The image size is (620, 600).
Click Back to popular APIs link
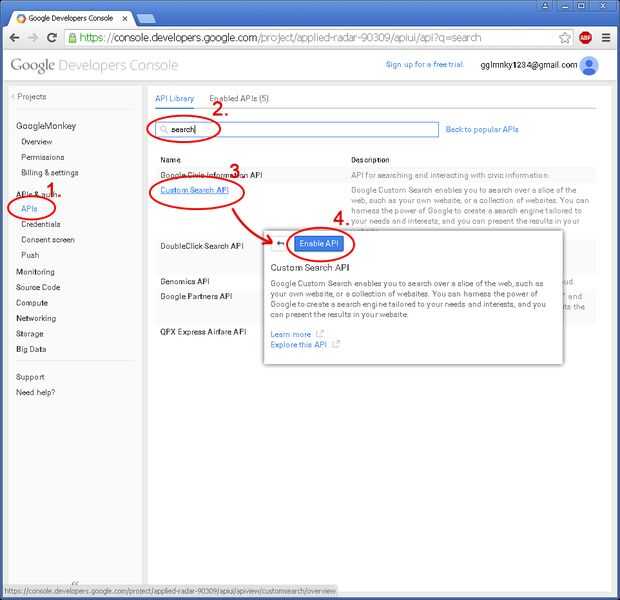pyautogui.click(x=482, y=129)
